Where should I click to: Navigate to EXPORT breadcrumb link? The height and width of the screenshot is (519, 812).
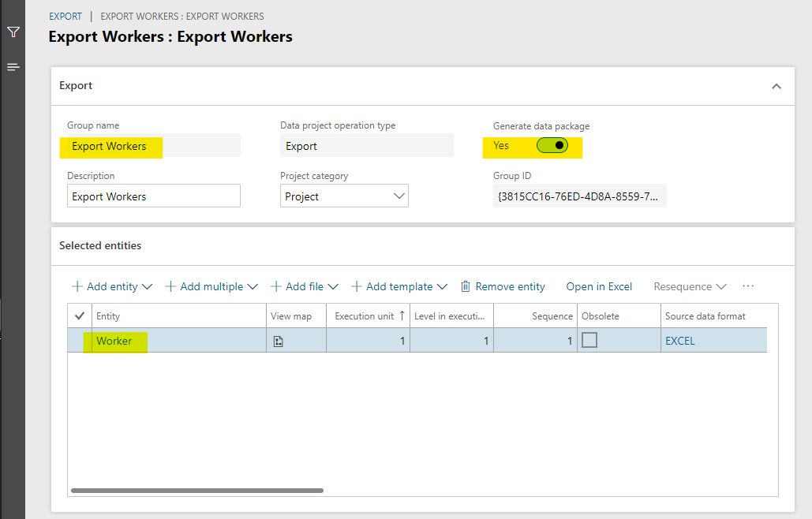[x=65, y=16]
